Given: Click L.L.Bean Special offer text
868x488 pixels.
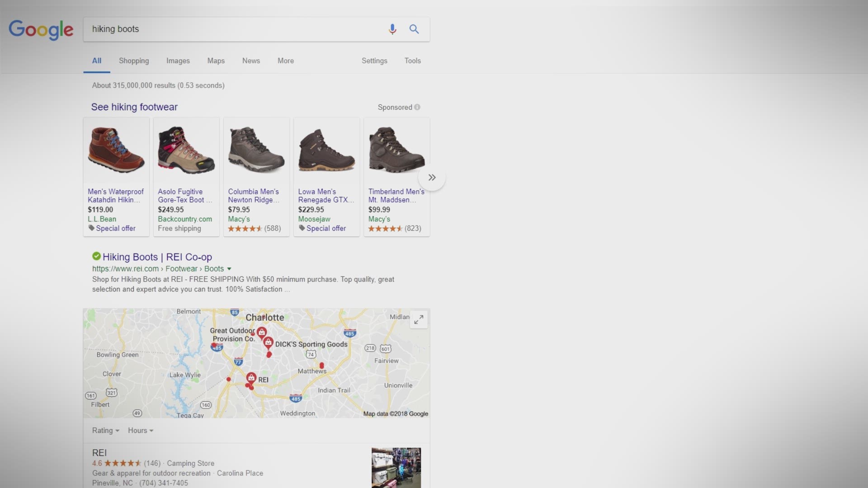Looking at the screenshot, I should pyautogui.click(x=116, y=229).
